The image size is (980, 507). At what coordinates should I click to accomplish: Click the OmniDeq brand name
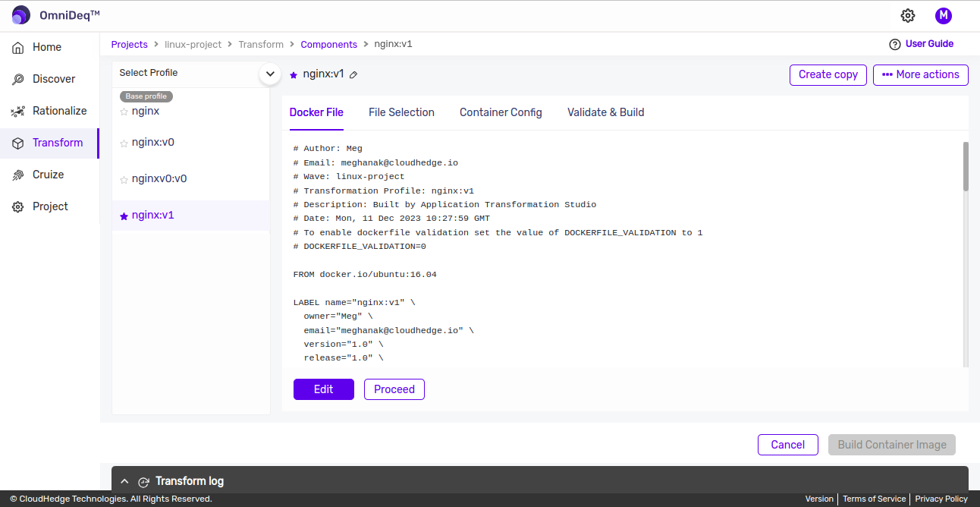pyautogui.click(x=70, y=15)
